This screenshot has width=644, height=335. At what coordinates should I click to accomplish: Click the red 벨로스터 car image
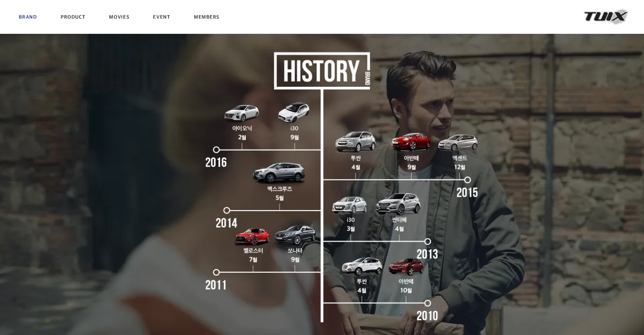[253, 236]
